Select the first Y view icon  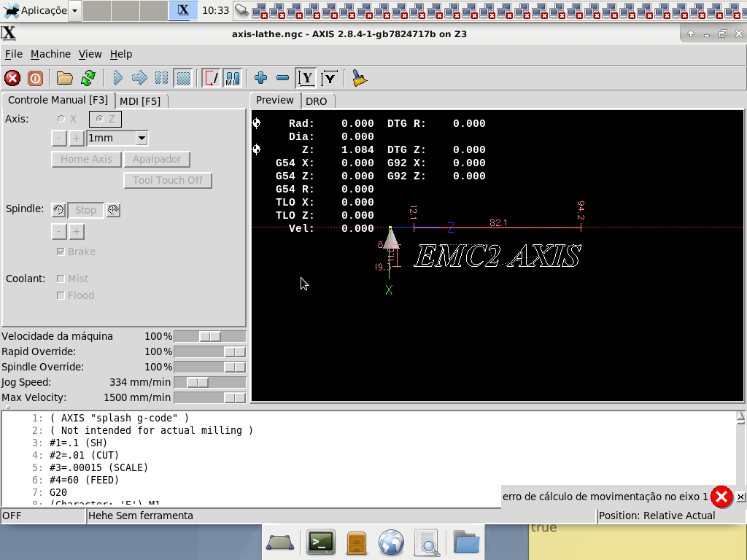click(x=306, y=78)
